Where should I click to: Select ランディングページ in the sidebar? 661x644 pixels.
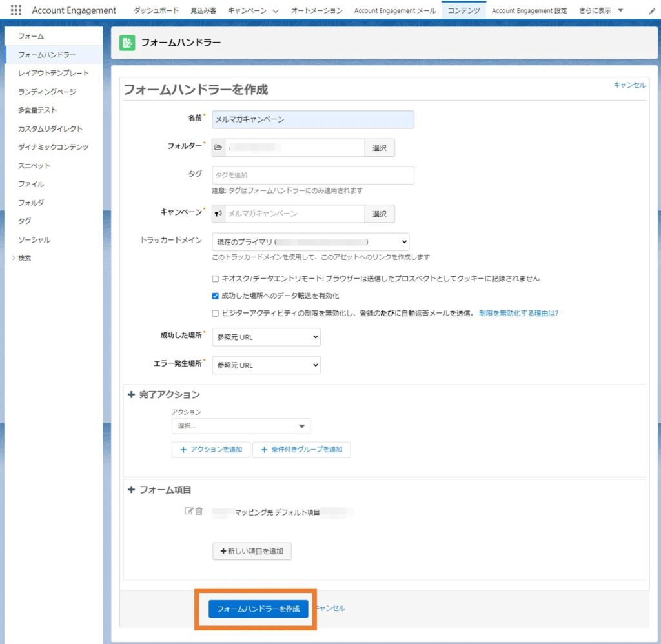[x=47, y=92]
